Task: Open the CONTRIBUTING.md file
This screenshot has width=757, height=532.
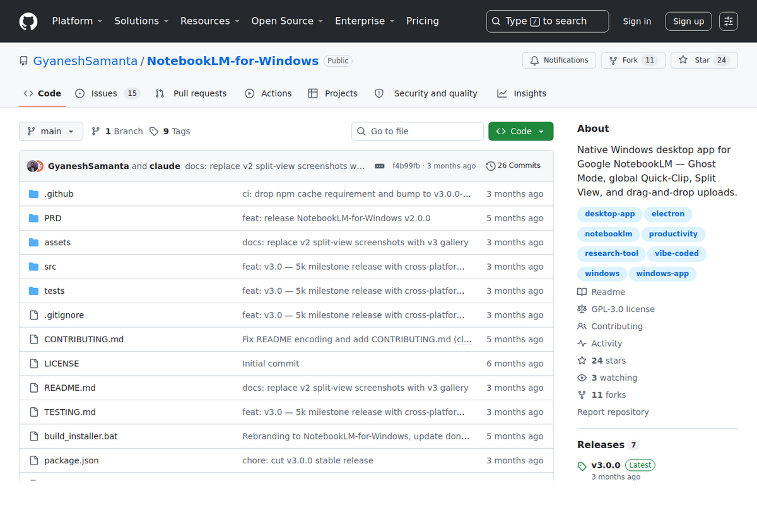Action: (84, 340)
